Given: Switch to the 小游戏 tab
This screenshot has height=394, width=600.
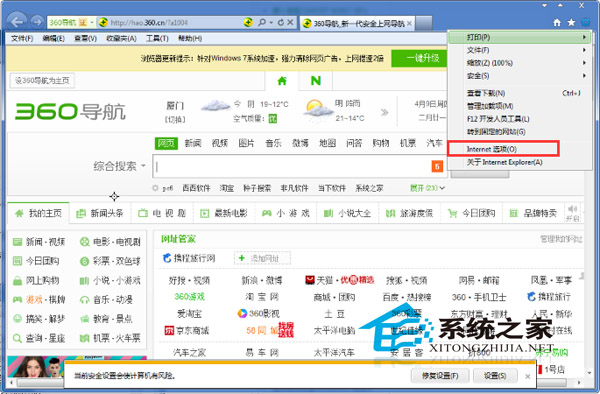Looking at the screenshot, I should coord(286,213).
